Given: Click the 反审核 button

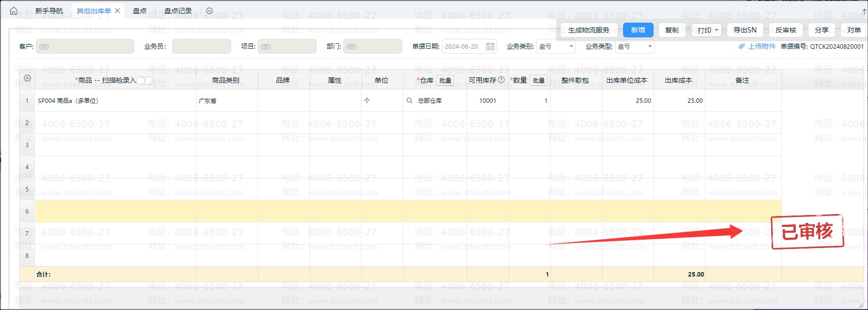Looking at the screenshot, I should (785, 30).
